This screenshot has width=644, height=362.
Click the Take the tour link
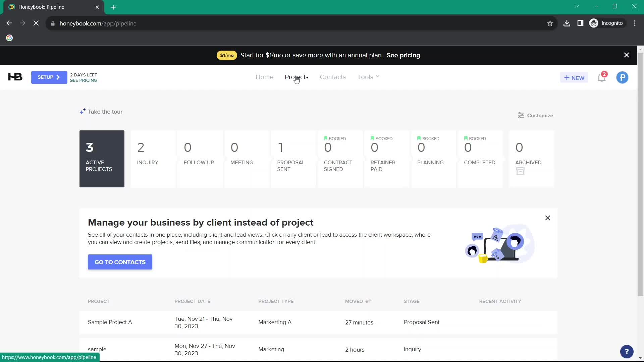tap(105, 112)
